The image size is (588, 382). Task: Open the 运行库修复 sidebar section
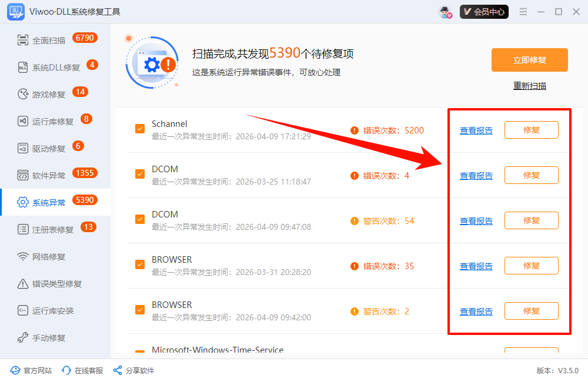coord(53,121)
